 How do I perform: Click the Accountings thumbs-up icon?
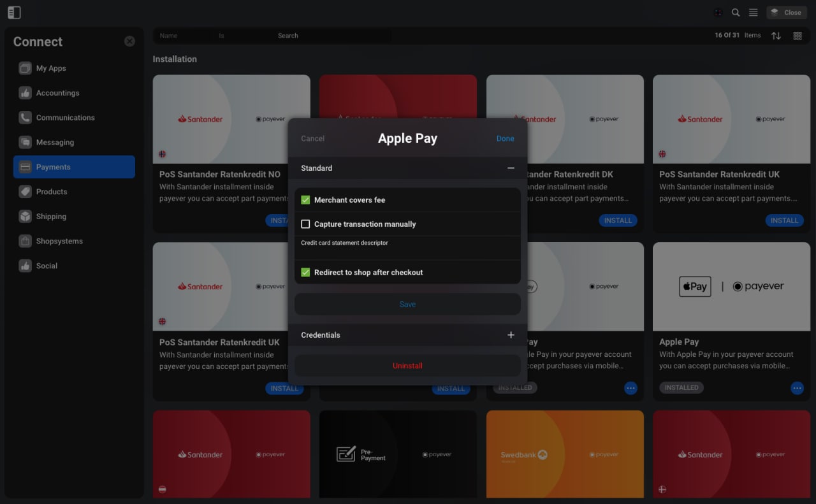[25, 93]
